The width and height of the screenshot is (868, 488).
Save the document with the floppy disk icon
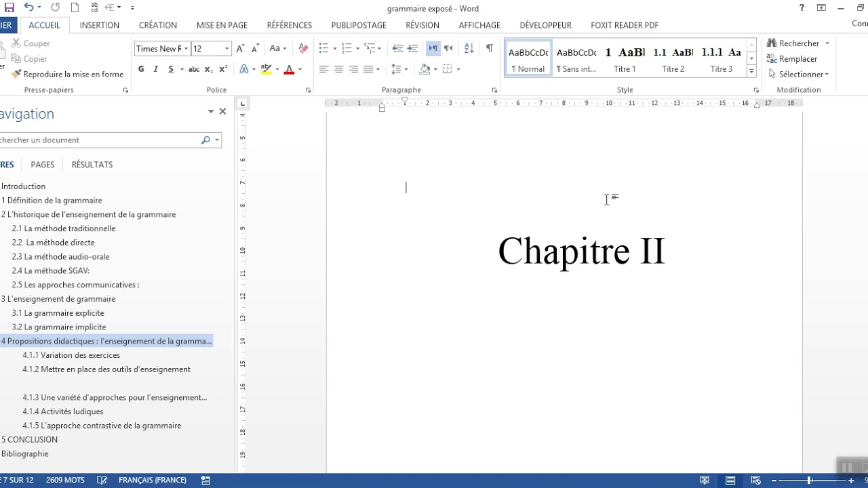(9, 8)
